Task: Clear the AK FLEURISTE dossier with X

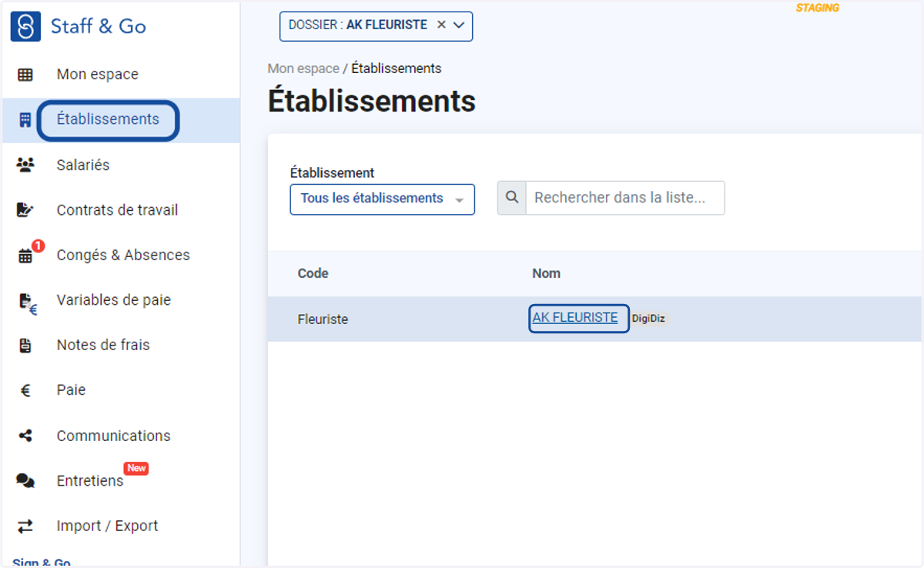Action: click(441, 25)
